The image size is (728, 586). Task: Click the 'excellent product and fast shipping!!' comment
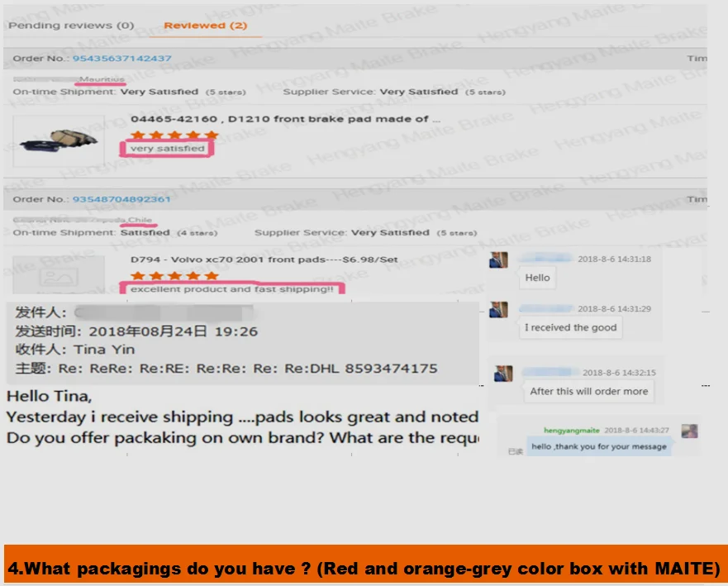tap(231, 288)
